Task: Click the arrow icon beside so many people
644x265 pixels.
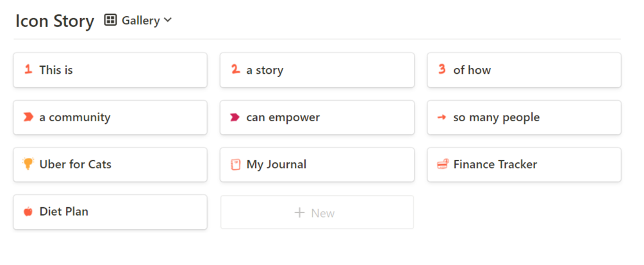Action: [x=442, y=117]
